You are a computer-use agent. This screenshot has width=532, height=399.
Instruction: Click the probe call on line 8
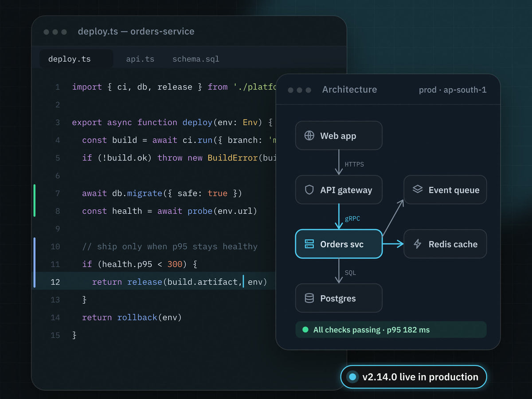tap(200, 211)
